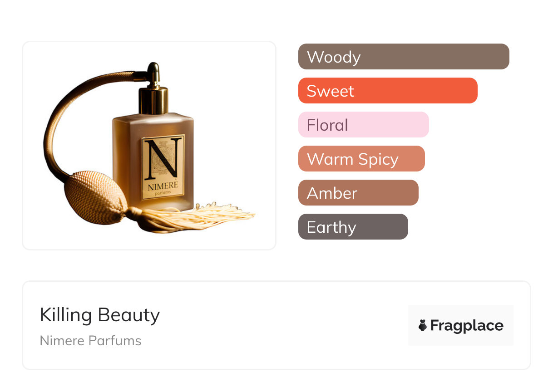Click the Fragplace bottle icon in the logo
Image resolution: width=553 pixels, height=392 pixels.
423,325
